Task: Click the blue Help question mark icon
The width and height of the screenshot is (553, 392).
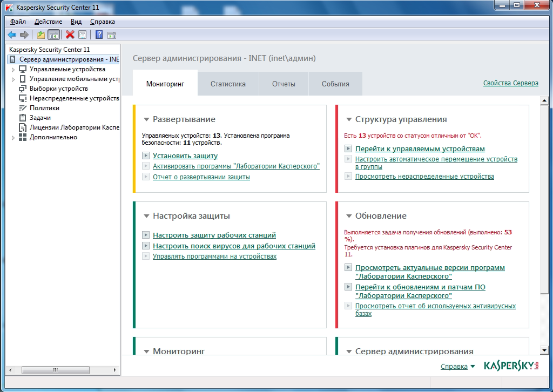Action: point(99,35)
